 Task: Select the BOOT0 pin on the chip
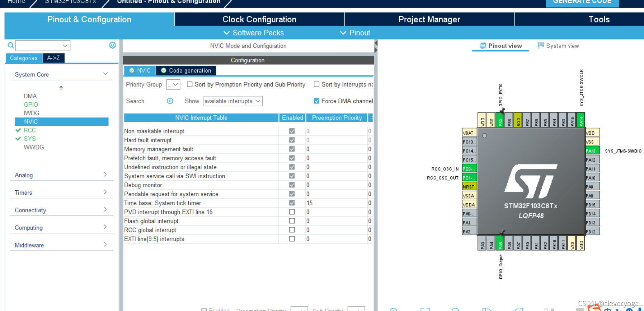tap(518, 120)
